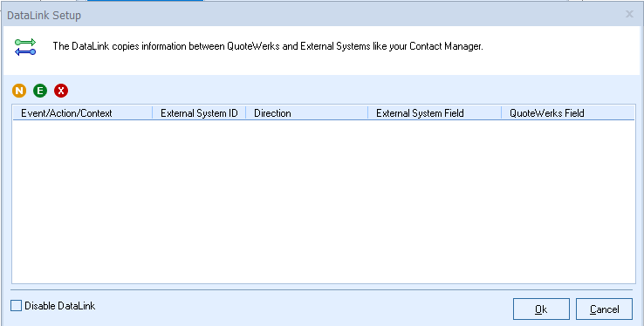Click the External System Field column header
The image size is (644, 326).
[435, 113]
